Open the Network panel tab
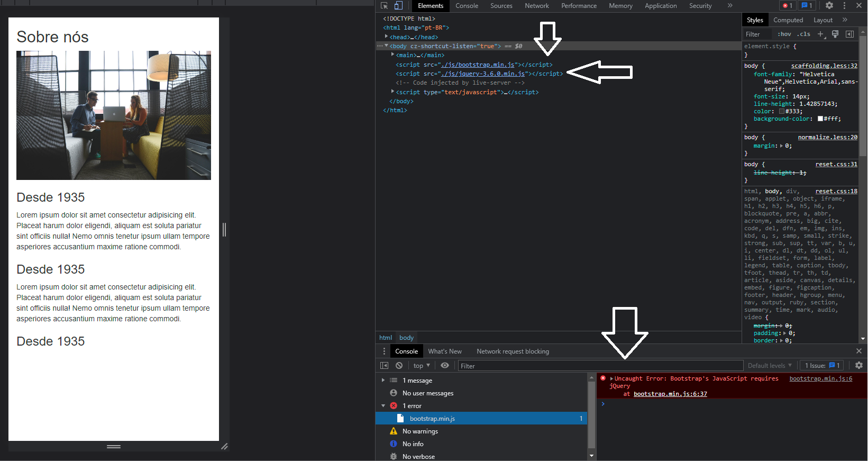 pyautogui.click(x=537, y=6)
